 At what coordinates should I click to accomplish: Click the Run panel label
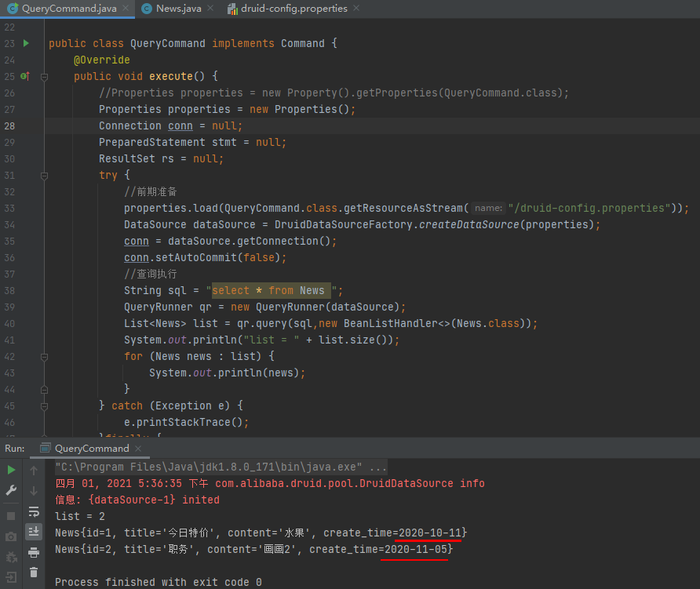[15, 449]
